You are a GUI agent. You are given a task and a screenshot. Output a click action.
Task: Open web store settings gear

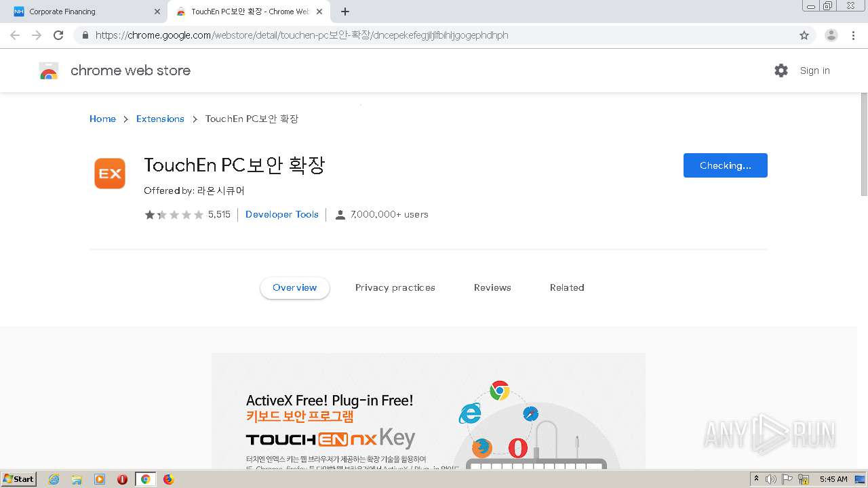click(781, 70)
